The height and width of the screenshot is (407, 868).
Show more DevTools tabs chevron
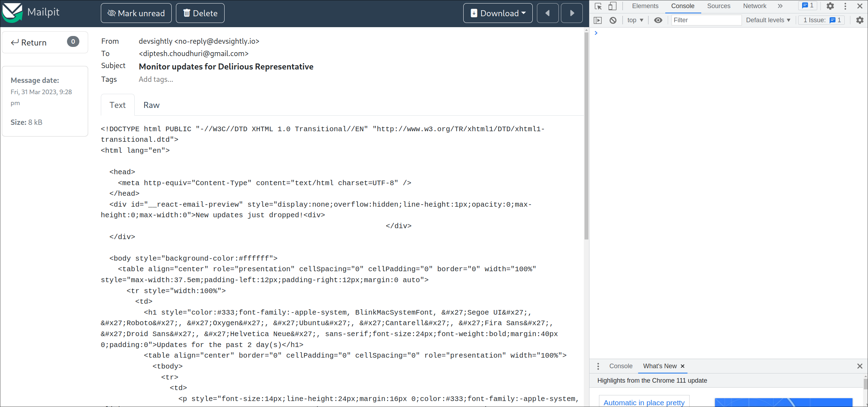780,6
